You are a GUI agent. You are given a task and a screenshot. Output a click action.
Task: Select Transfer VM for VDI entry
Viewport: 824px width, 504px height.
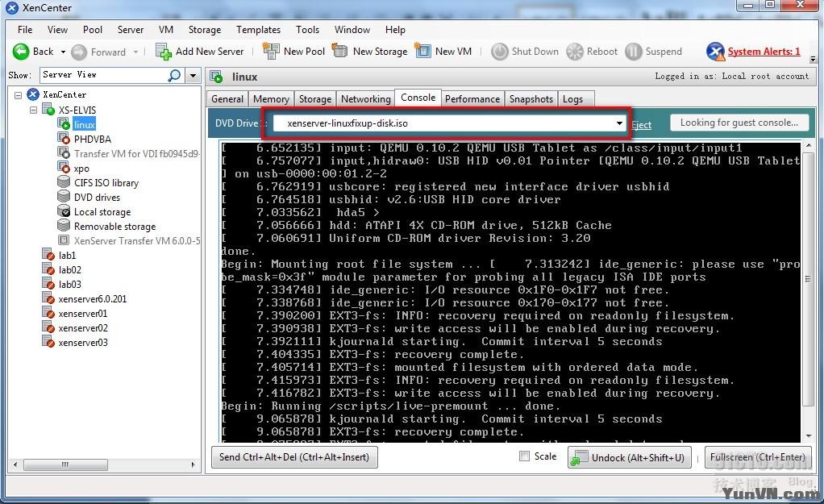coord(136,153)
